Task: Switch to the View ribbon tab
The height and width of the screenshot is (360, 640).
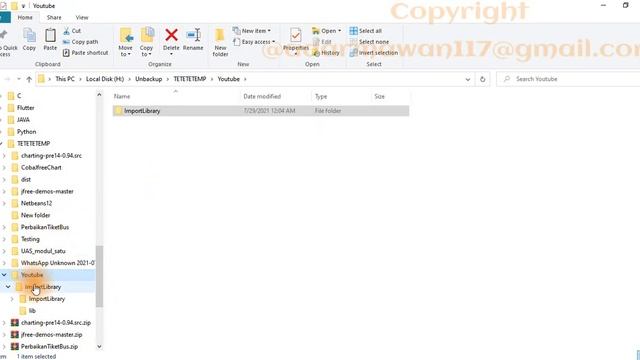Action: (x=82, y=18)
